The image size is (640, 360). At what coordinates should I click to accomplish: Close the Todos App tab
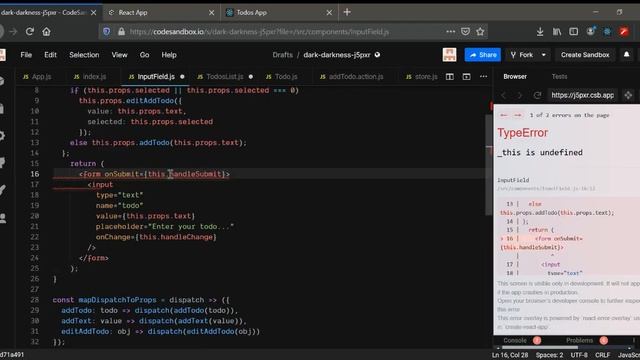pyautogui.click(x=329, y=13)
